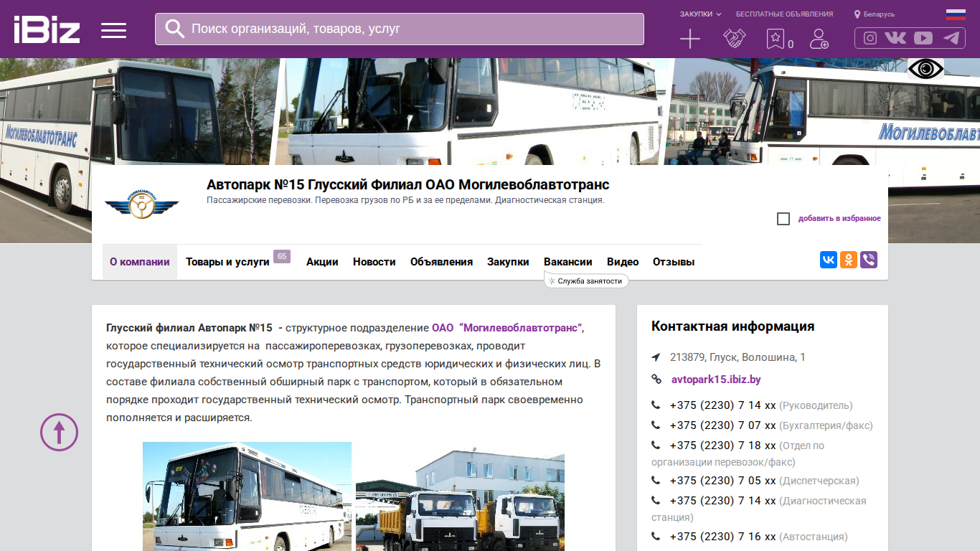Click the 65 items count badge
The height and width of the screenshot is (551, 980).
tap(282, 256)
